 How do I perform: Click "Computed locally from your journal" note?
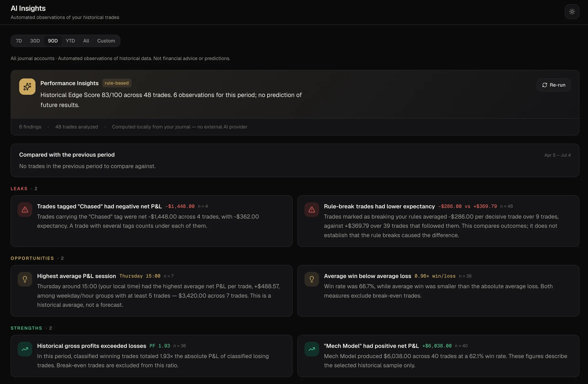pos(180,127)
